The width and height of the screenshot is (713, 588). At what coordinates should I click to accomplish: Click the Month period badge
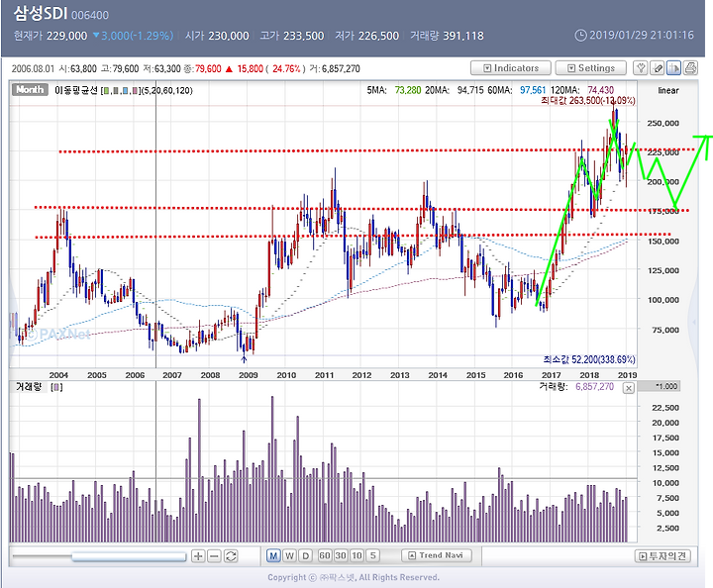[x=30, y=89]
